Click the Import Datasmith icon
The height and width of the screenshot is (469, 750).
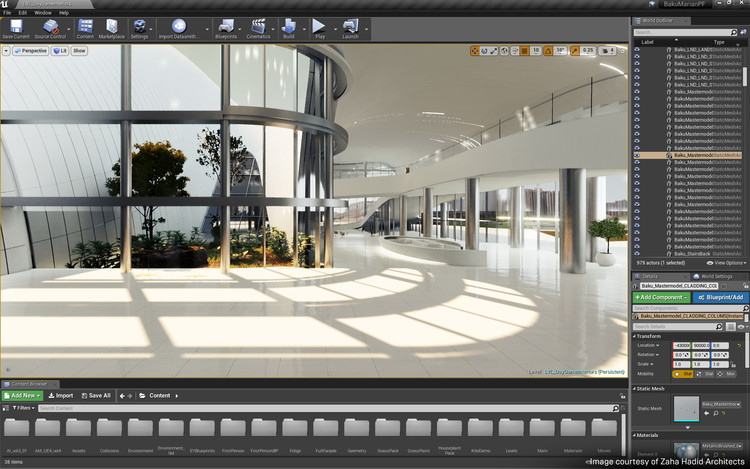click(x=179, y=25)
